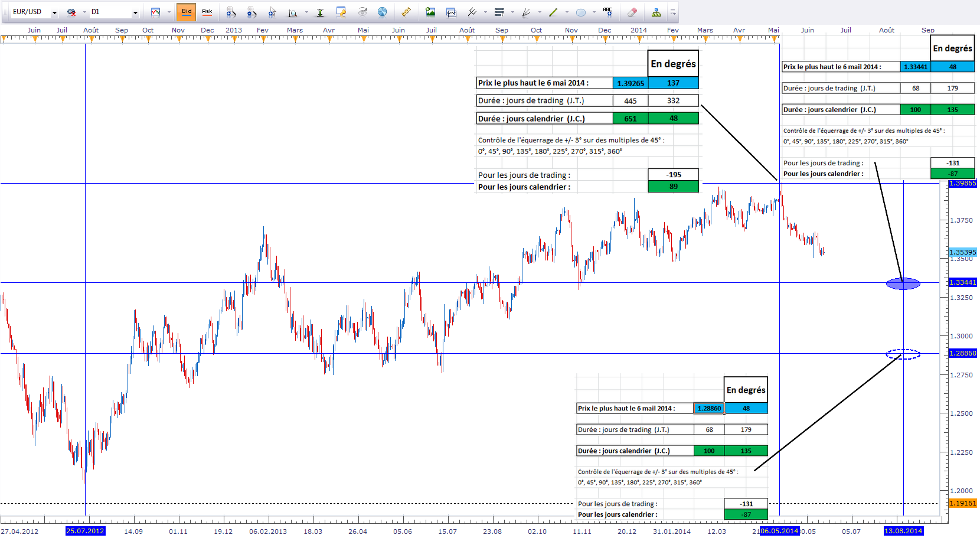
Task: Select the ruler measure tool
Action: 406,12
